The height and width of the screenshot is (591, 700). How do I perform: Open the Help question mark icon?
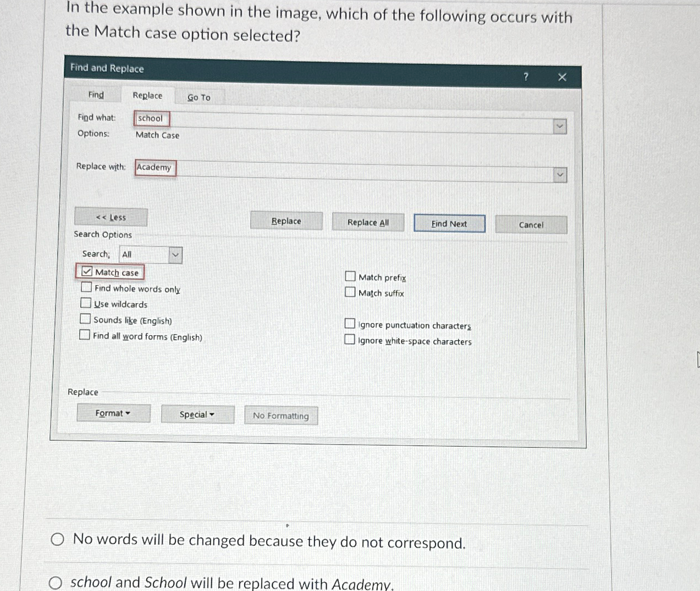(x=526, y=77)
